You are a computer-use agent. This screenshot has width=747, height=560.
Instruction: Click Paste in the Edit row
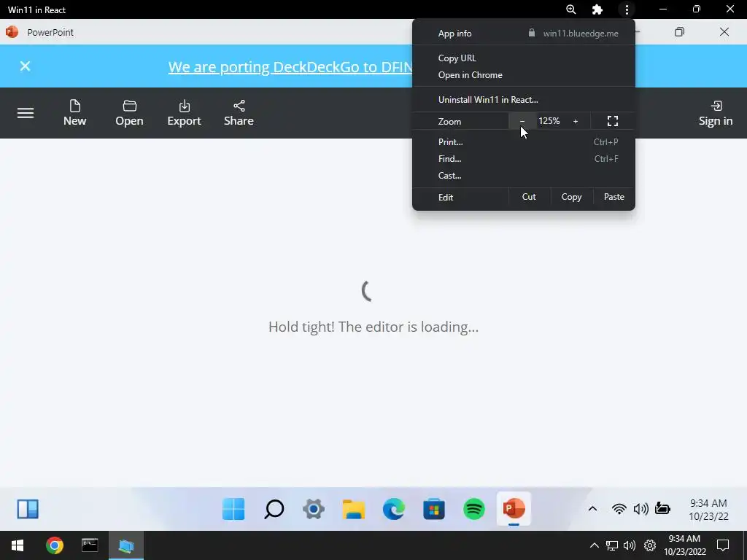614,197
